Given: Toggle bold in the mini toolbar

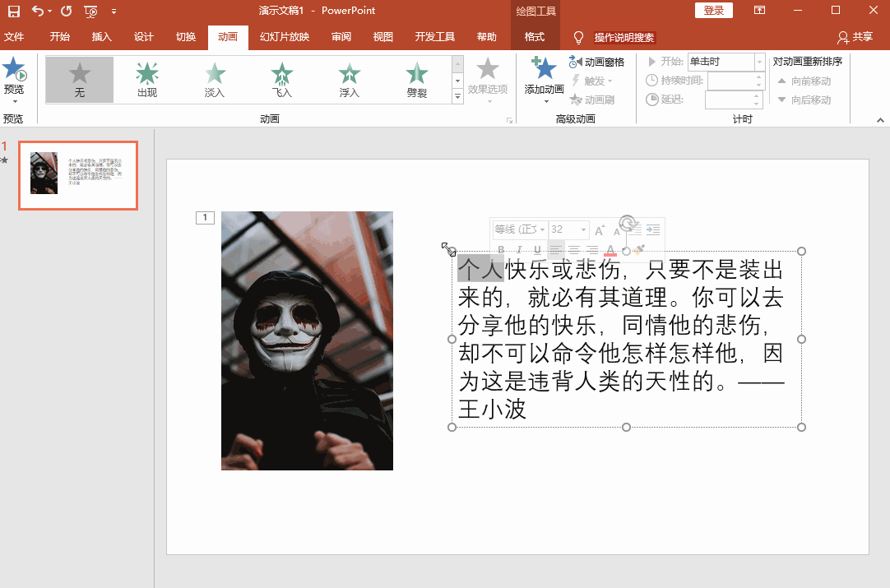Looking at the screenshot, I should (501, 249).
